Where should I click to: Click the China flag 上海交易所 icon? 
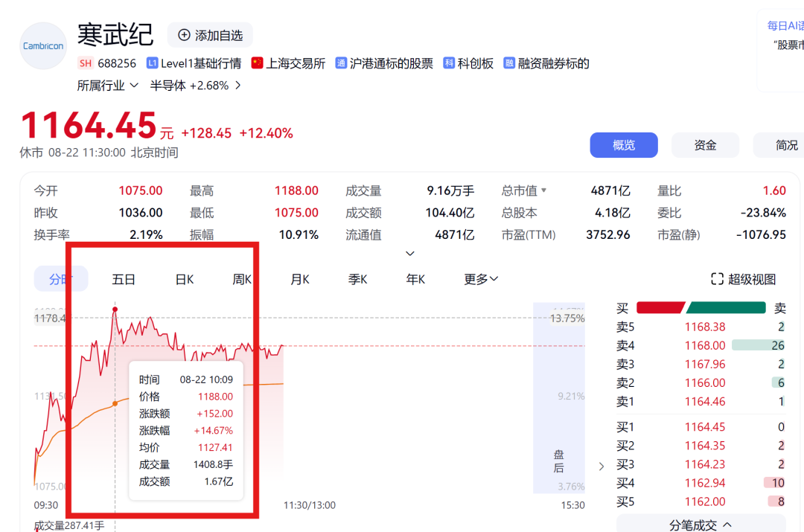click(x=258, y=63)
